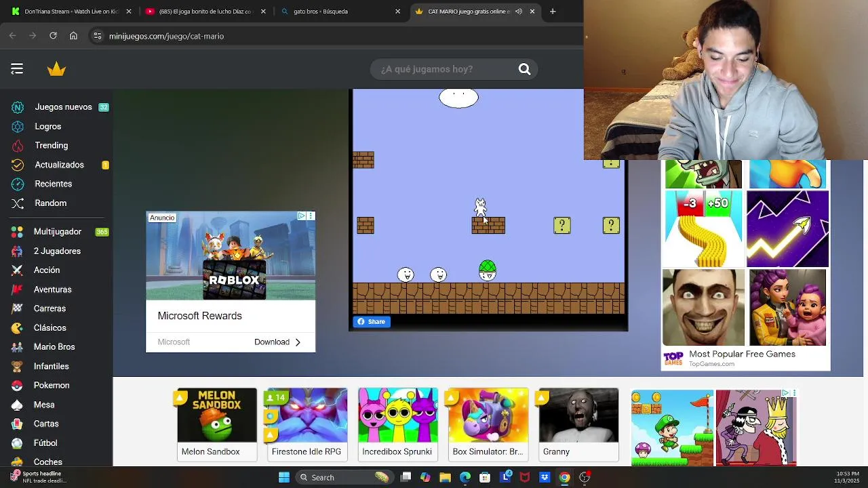This screenshot has width=868, height=488.
Task: Open the Box Simulator game card
Action: 488,424
